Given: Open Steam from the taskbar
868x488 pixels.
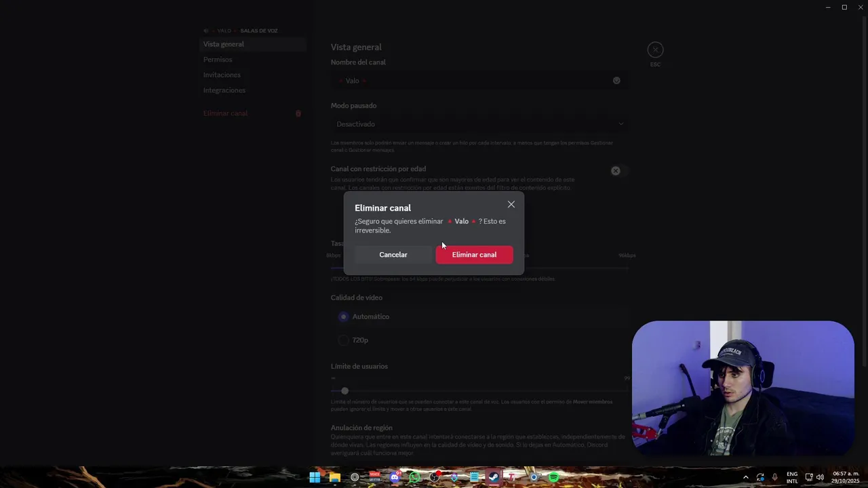Looking at the screenshot, I should click(x=494, y=477).
